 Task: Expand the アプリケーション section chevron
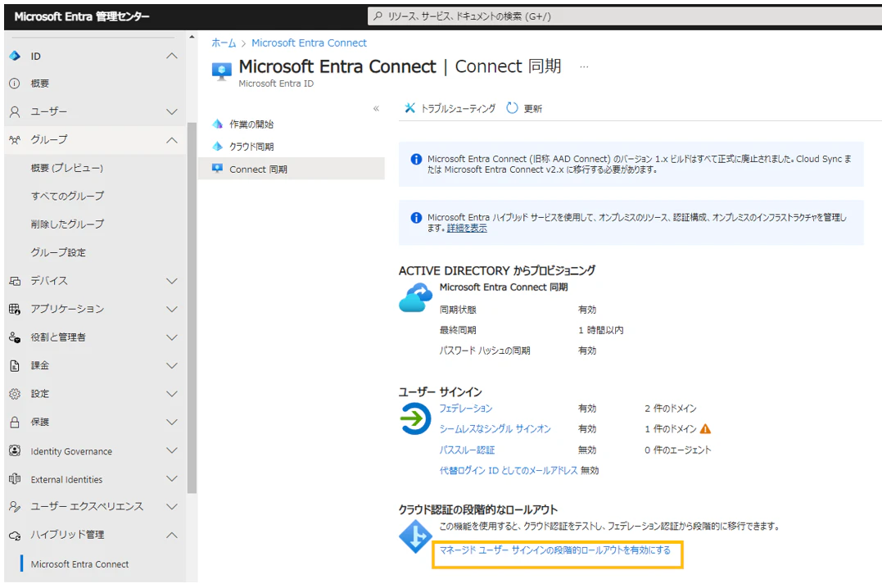coord(172,309)
